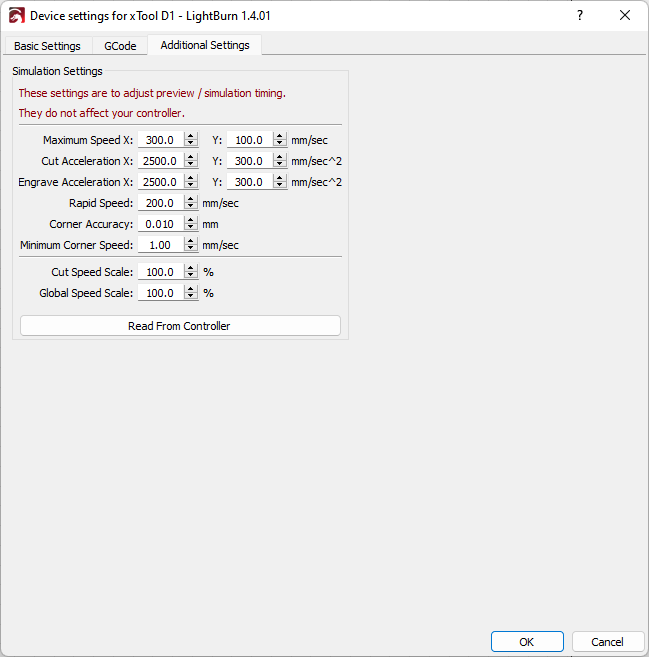
Task: Increase Maximum Speed Y with up arrow
Action: 280,136
